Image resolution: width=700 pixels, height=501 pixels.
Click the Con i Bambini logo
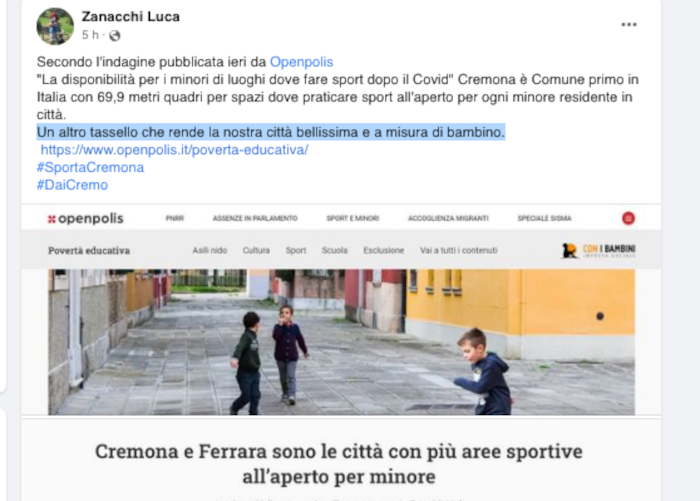tap(598, 250)
